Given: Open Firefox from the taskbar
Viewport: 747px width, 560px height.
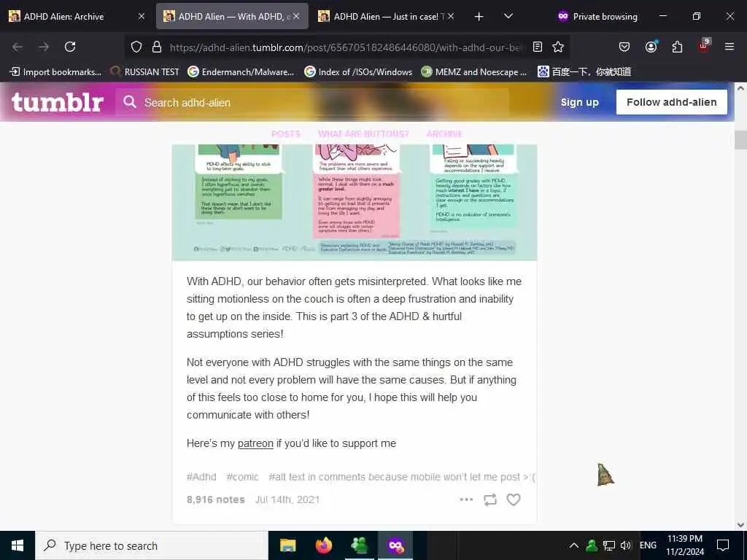Looking at the screenshot, I should point(324,545).
